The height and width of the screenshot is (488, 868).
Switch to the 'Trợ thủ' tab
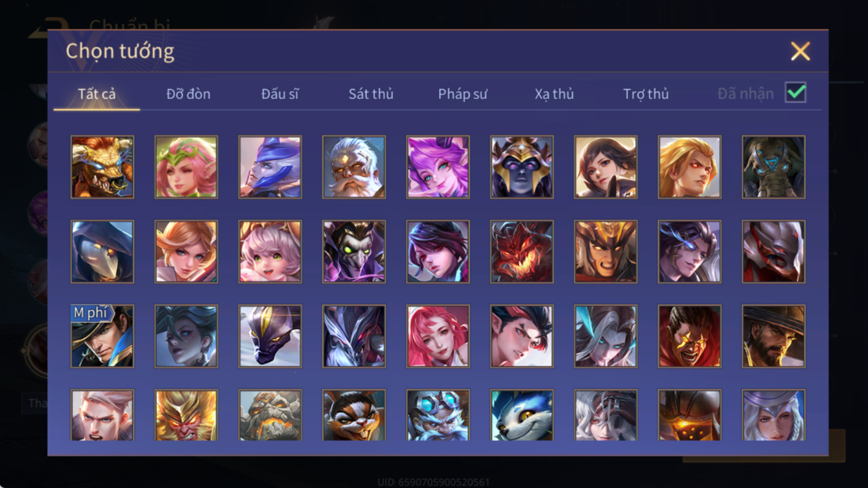[646, 94]
